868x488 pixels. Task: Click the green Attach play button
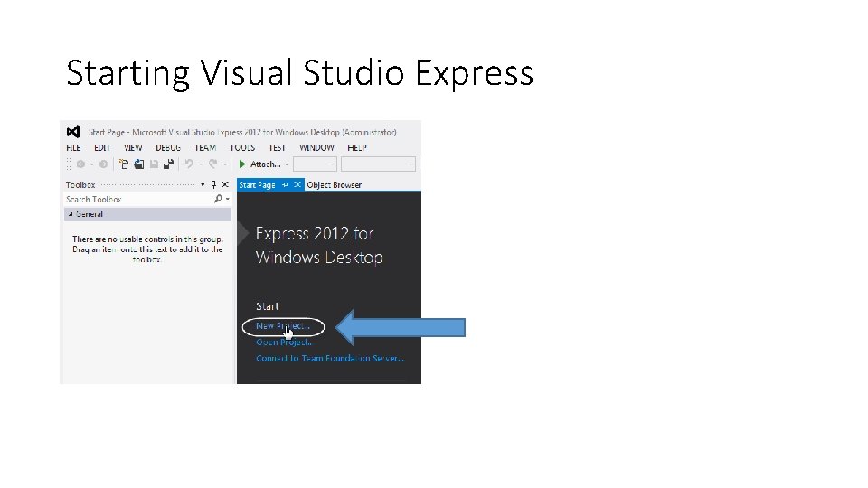242,164
